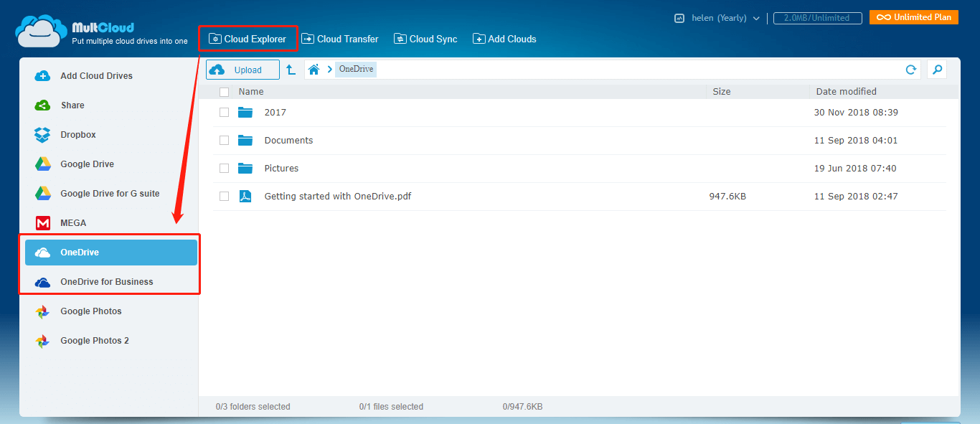Check the checkbox for the 2017 folder
The height and width of the screenshot is (424, 980).
(224, 112)
